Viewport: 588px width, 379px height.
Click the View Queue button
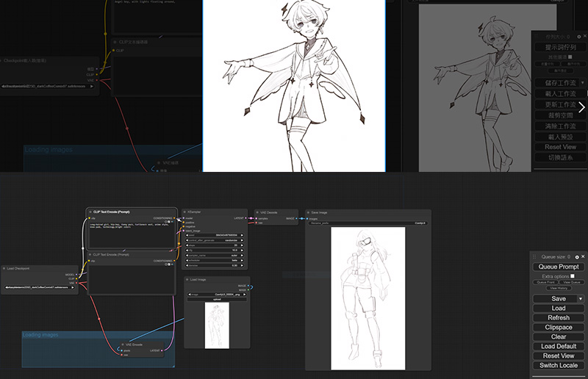572,282
